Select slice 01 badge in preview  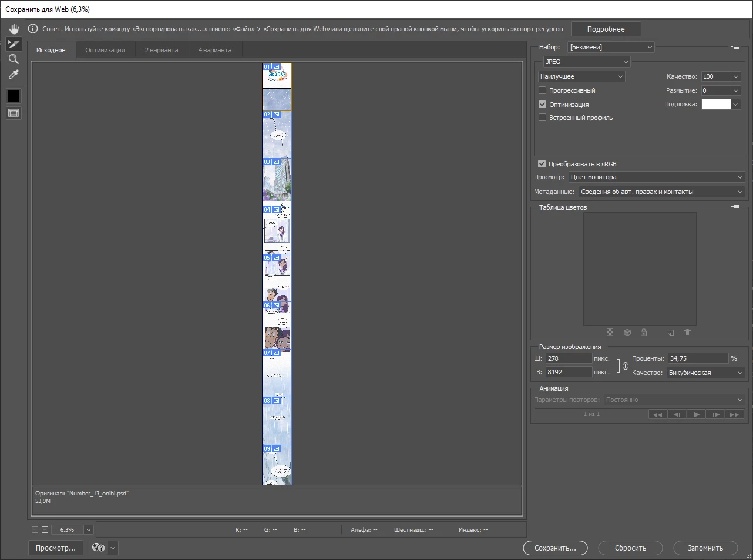(x=271, y=67)
